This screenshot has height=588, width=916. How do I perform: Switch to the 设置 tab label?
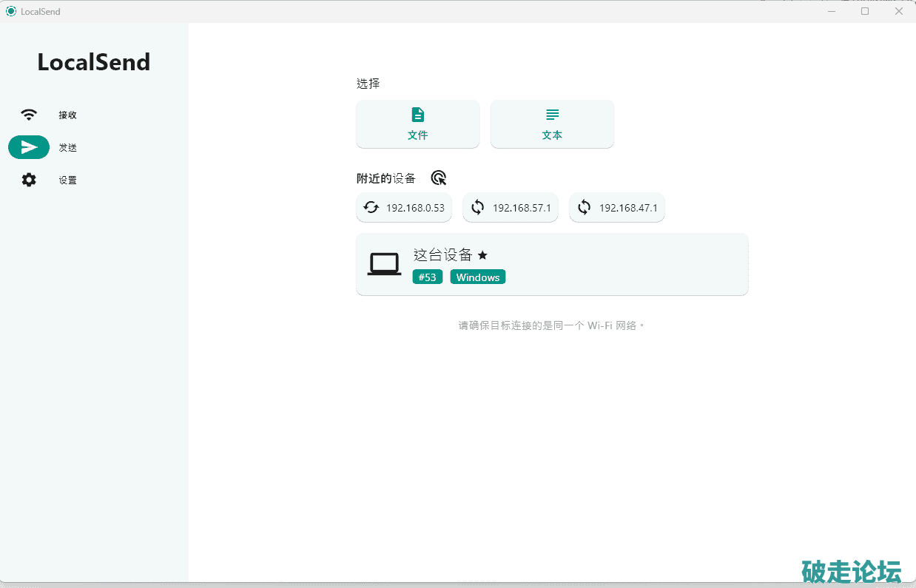[x=68, y=180]
